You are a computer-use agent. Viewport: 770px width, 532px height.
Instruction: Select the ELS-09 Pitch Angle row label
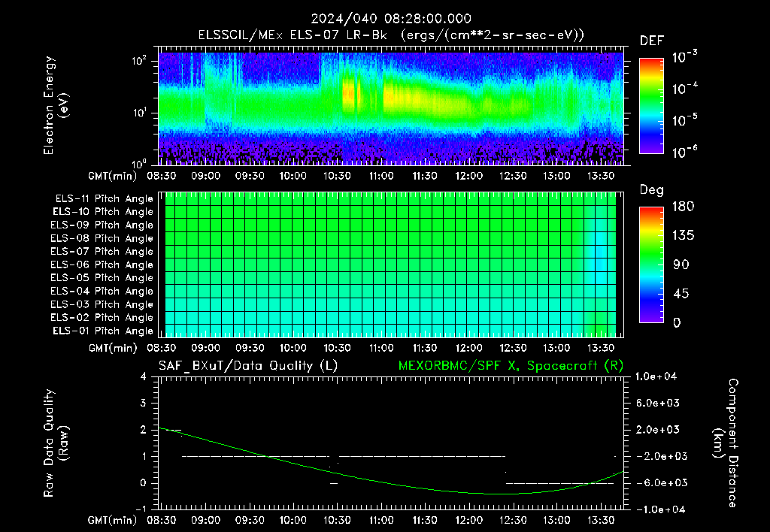pyautogui.click(x=102, y=225)
